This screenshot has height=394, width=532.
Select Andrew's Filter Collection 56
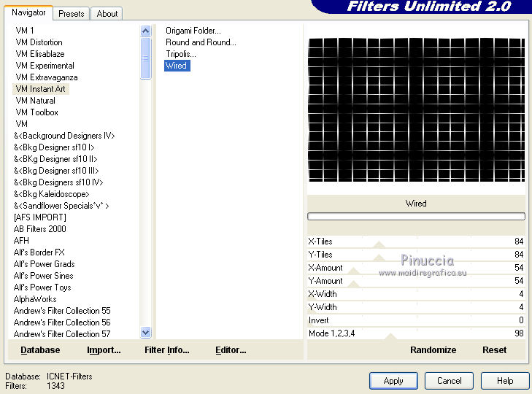click(62, 322)
